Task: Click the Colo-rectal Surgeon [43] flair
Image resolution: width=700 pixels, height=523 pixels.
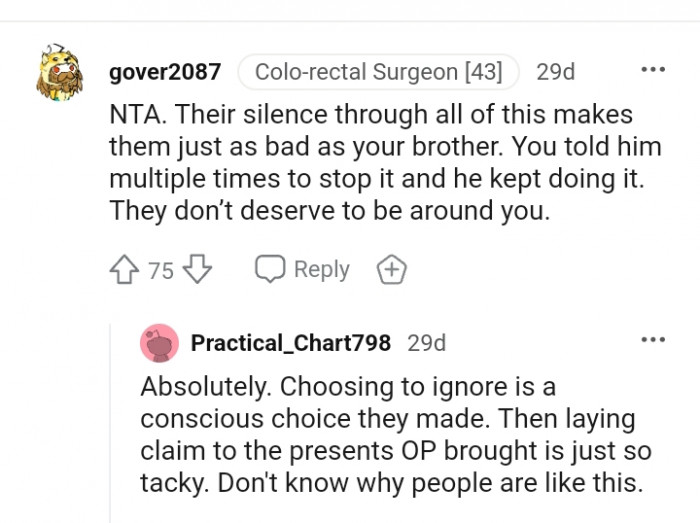Action: [378, 72]
